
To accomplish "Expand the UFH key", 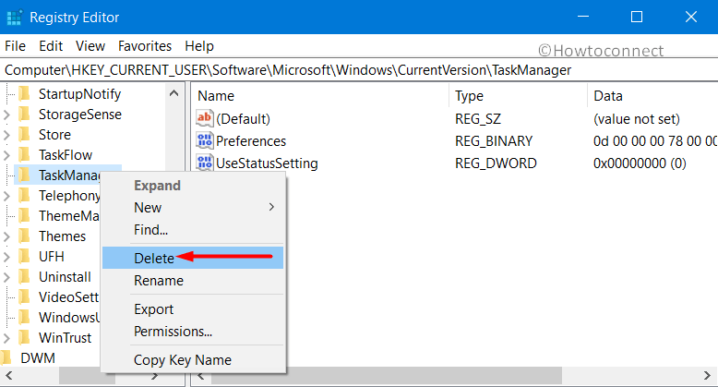I will coord(7,256).
